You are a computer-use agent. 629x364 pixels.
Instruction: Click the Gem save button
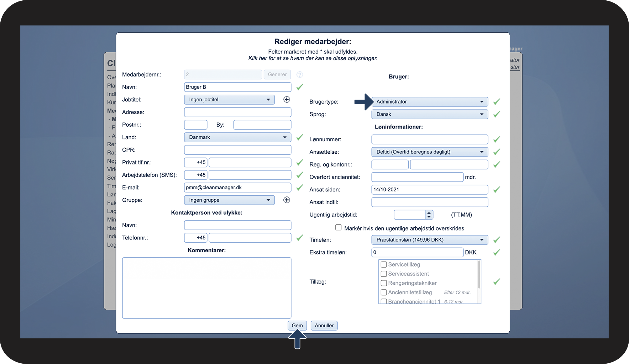(x=297, y=326)
